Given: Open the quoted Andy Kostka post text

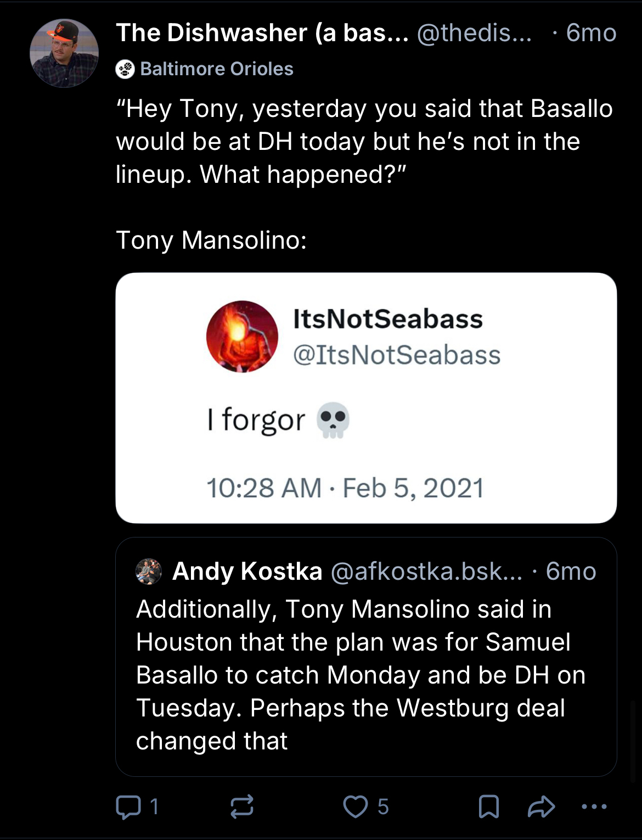Looking at the screenshot, I should tap(361, 675).
